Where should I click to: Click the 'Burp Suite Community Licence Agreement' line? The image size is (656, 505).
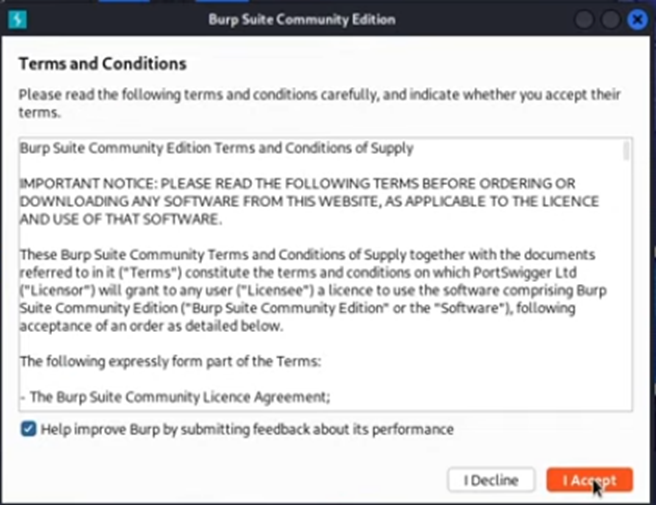(175, 397)
